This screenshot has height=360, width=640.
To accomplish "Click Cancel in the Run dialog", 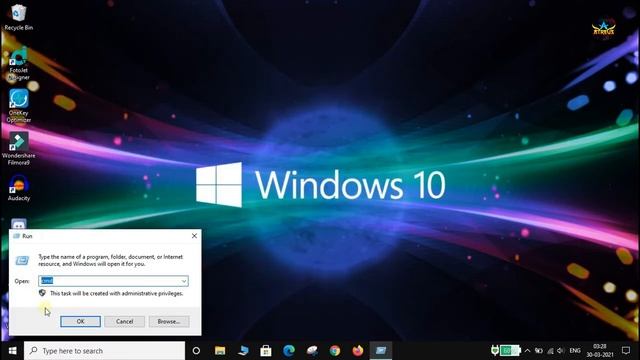I will pos(124,322).
